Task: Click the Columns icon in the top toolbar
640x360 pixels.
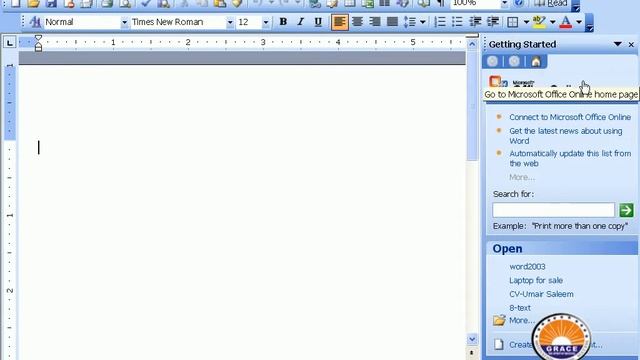Action: tap(384, 4)
